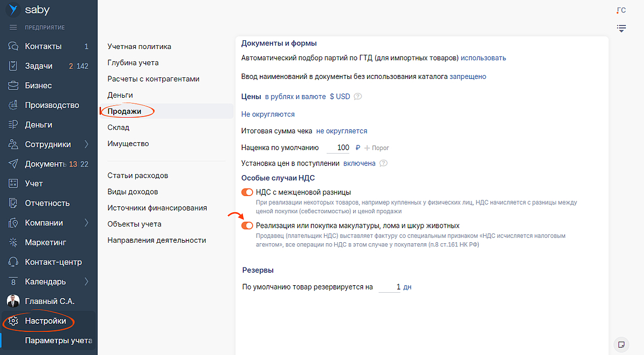The image size is (644, 355).
Task: Open the Tasks clipboard icon
Action: 14,66
